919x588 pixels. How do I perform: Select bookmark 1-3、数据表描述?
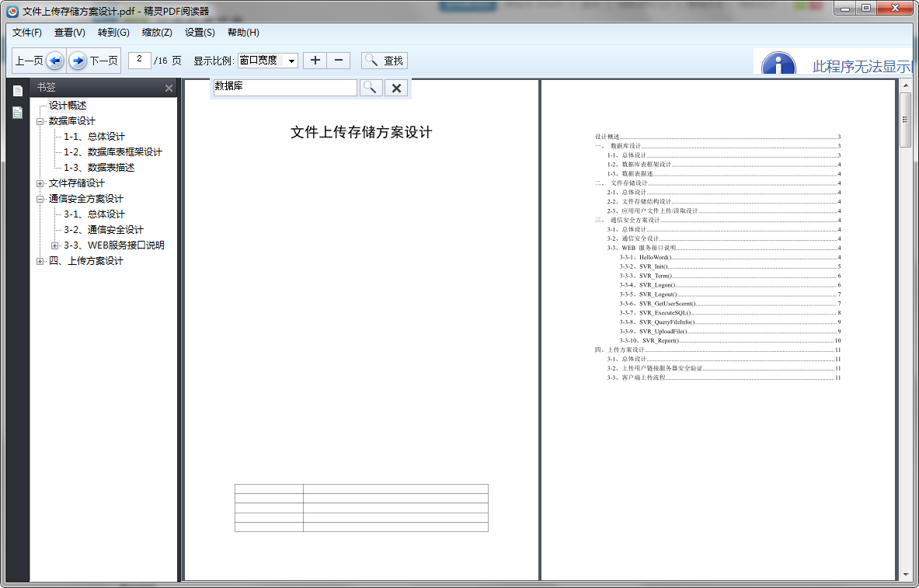pos(99,168)
